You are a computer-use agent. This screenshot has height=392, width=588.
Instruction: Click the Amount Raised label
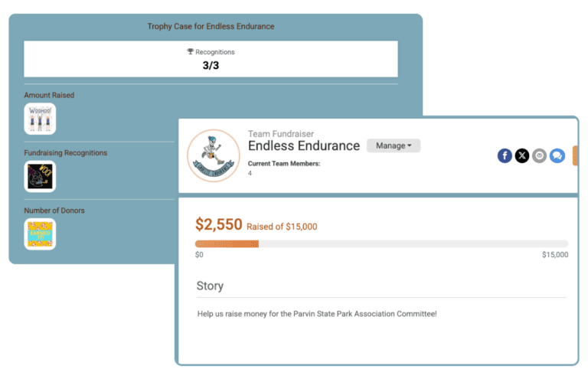tap(49, 95)
